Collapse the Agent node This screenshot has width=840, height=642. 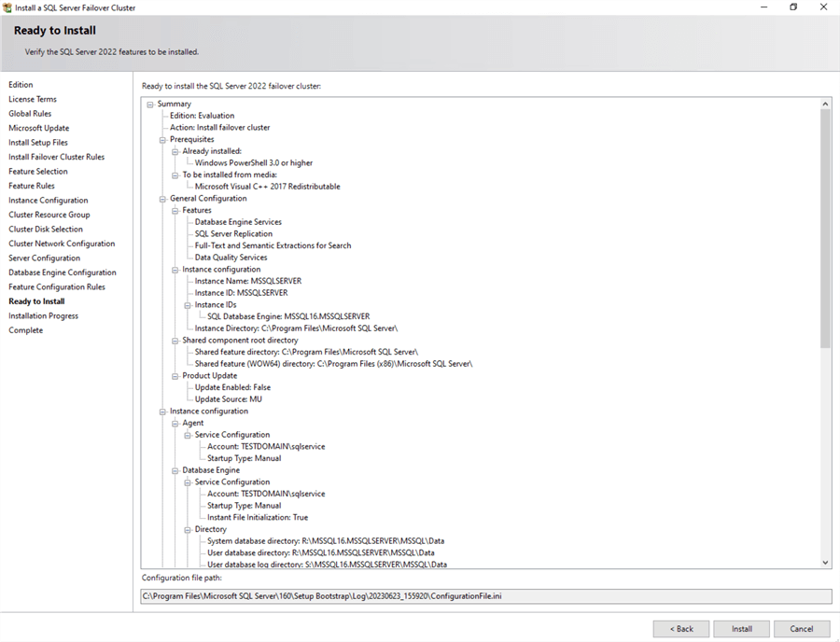coord(175,423)
